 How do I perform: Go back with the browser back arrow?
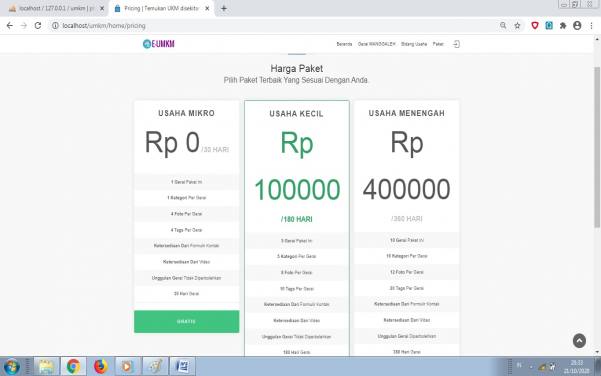click(10, 26)
